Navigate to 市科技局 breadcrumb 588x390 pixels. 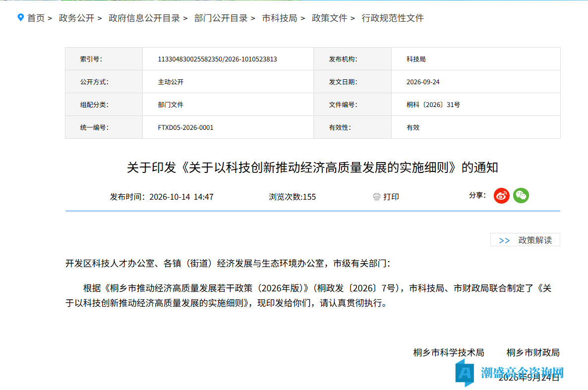280,18
